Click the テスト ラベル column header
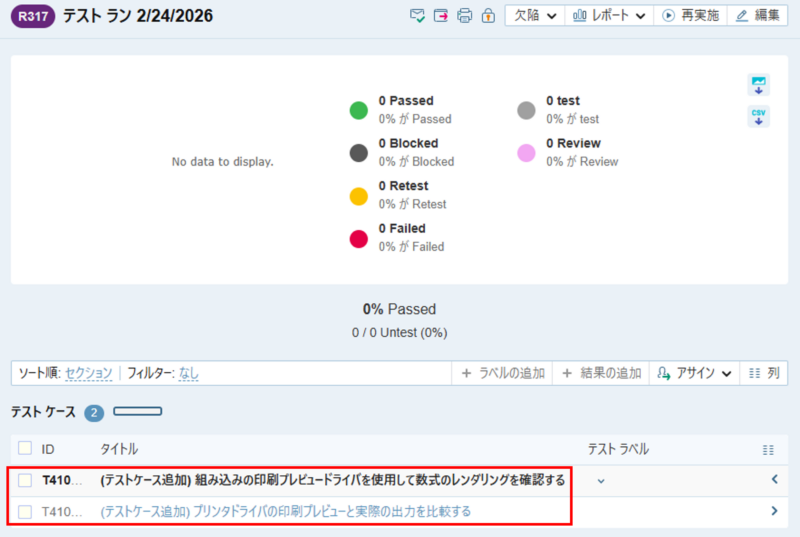The width and height of the screenshot is (800, 537). (x=618, y=449)
